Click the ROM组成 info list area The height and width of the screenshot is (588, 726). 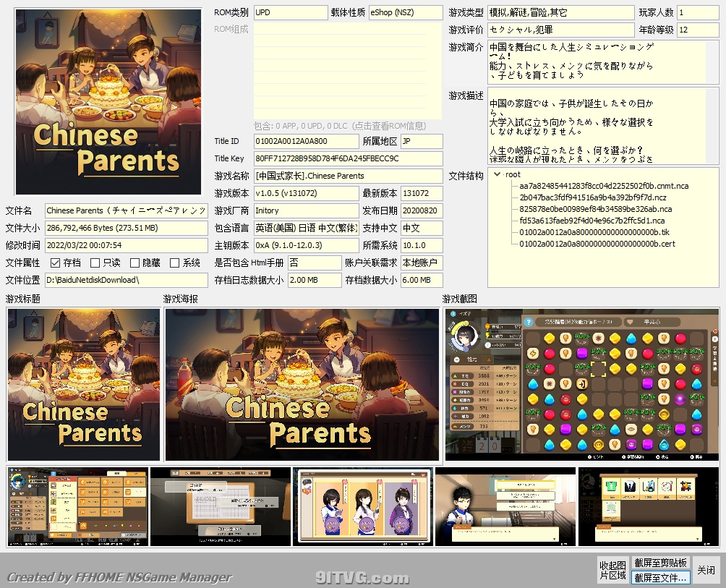click(347, 70)
